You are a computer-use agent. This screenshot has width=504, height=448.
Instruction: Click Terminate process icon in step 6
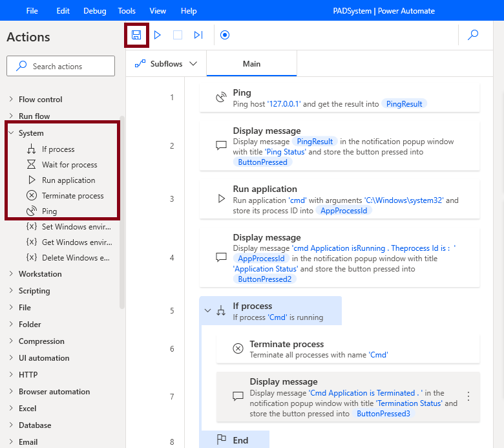click(x=238, y=348)
